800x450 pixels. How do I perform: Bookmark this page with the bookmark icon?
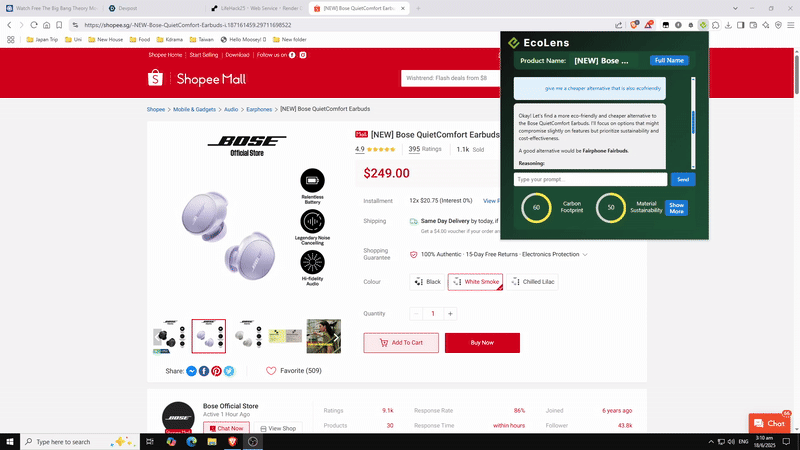click(x=59, y=25)
